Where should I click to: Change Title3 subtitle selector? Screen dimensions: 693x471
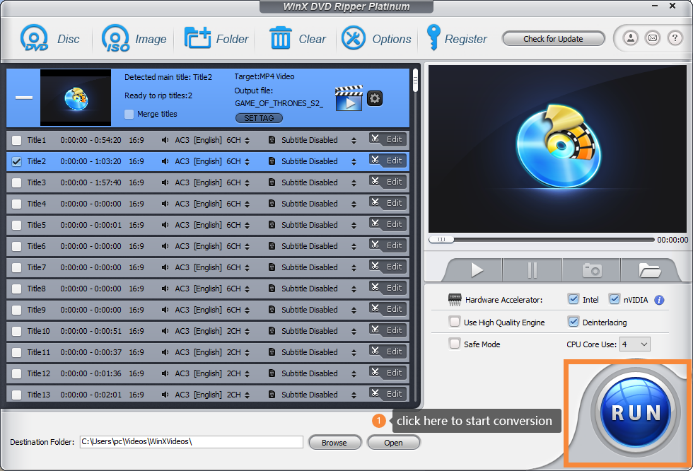354,183
